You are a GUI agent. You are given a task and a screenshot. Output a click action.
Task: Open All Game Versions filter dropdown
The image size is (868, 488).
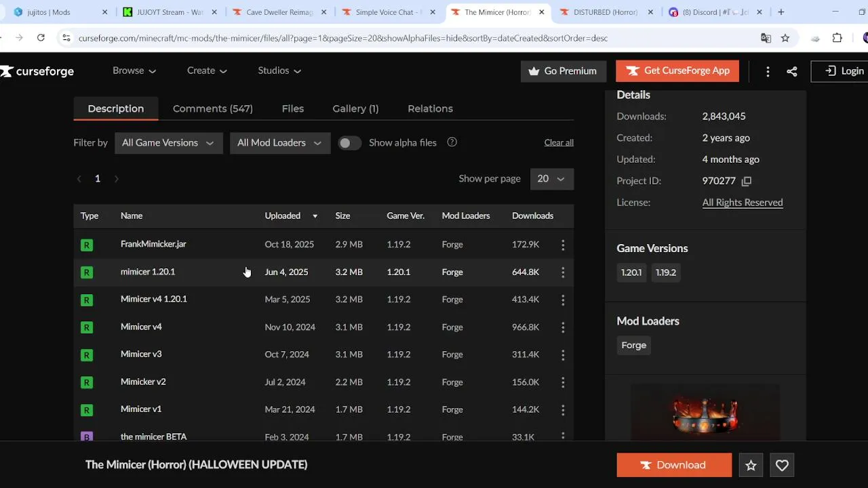click(168, 143)
